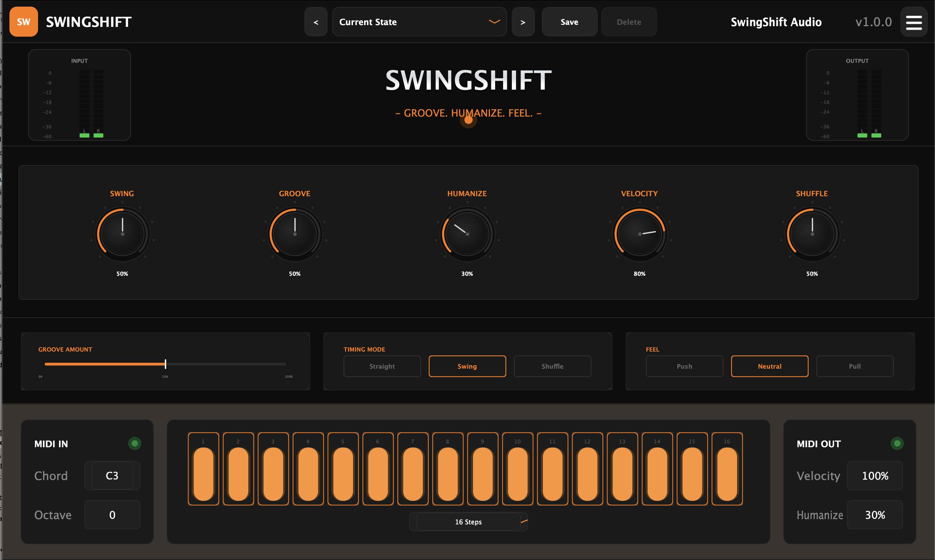Click the large SWINGSHIFT title

point(468,80)
